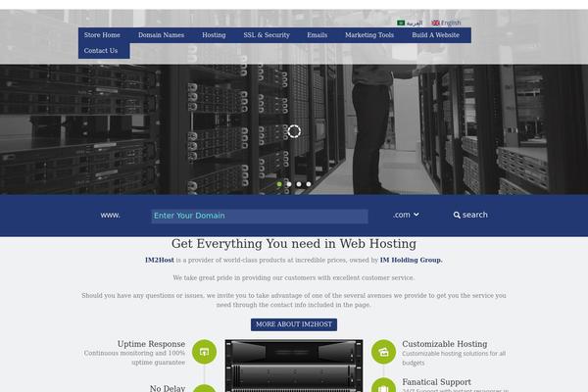Click the magnifier search icon
Screen dimensions: 588x392
tap(457, 215)
